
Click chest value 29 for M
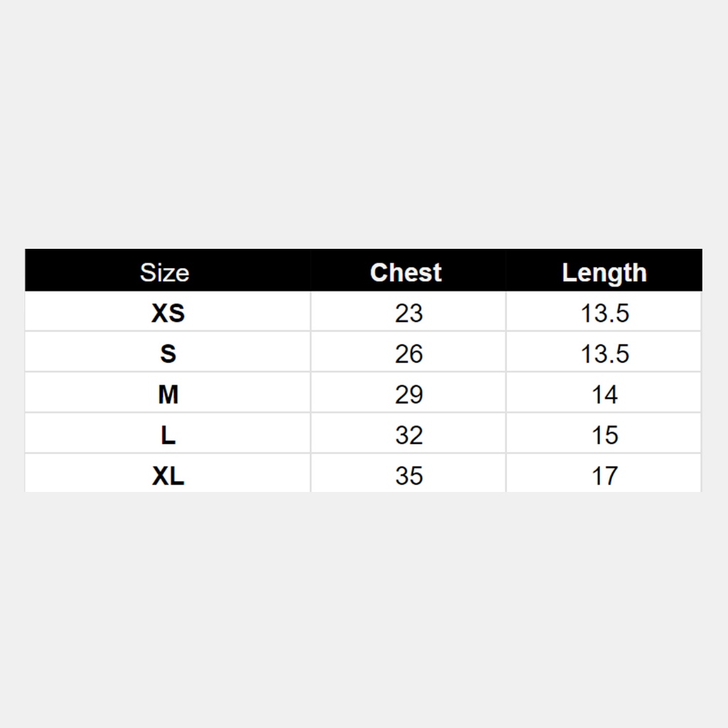(409, 392)
